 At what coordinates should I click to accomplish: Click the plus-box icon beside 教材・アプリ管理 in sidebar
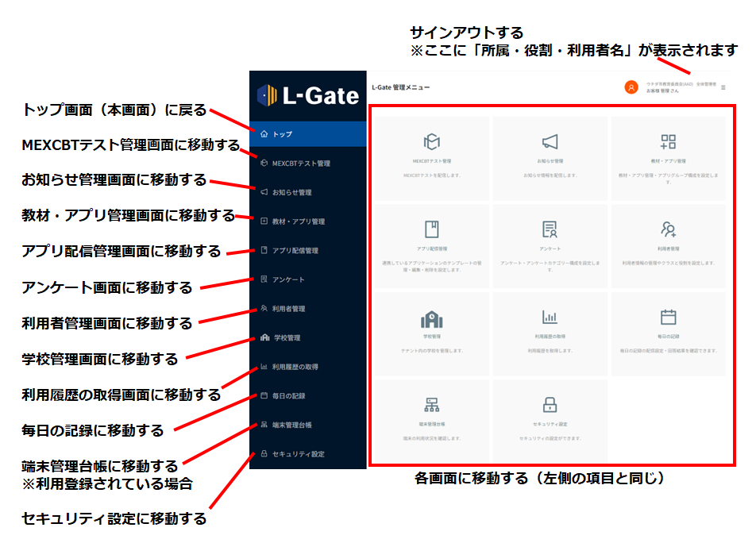tap(264, 221)
